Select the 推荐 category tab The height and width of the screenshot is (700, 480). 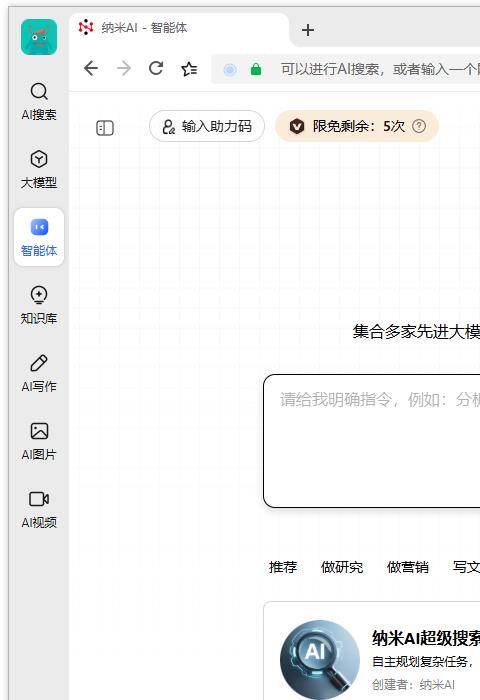click(283, 567)
